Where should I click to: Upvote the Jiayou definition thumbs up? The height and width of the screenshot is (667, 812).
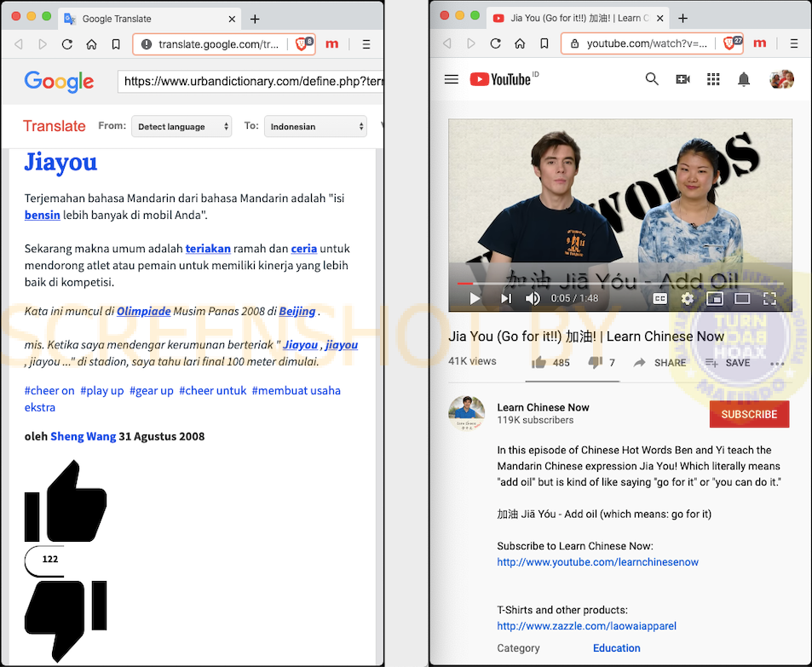tap(66, 501)
